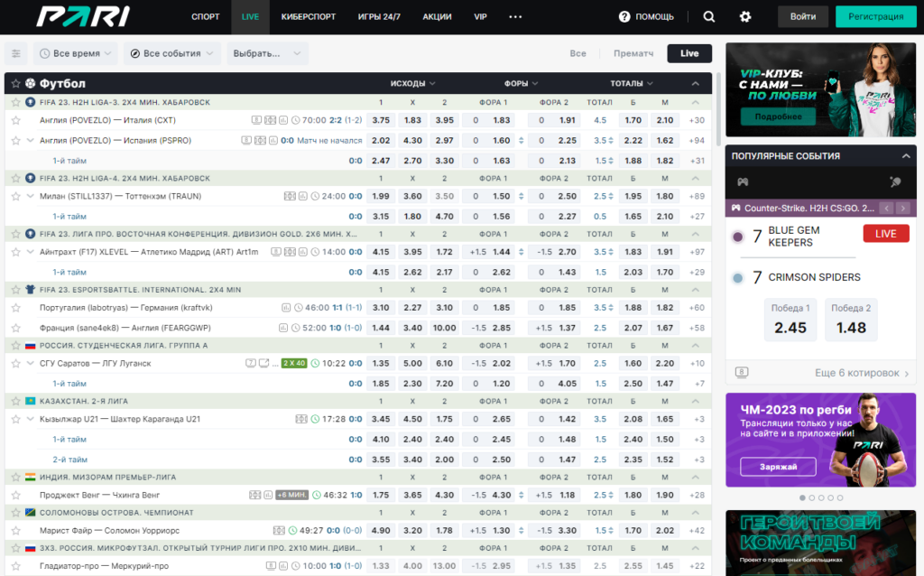Screen dimensions: 924x576
Task: Click the field icon for Проджект Венг match
Action: pos(254,496)
